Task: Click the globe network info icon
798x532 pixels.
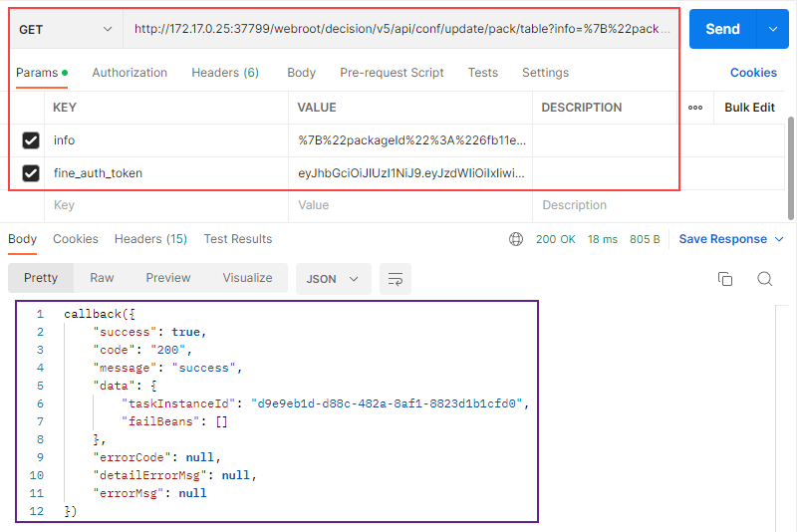Action: point(516,239)
